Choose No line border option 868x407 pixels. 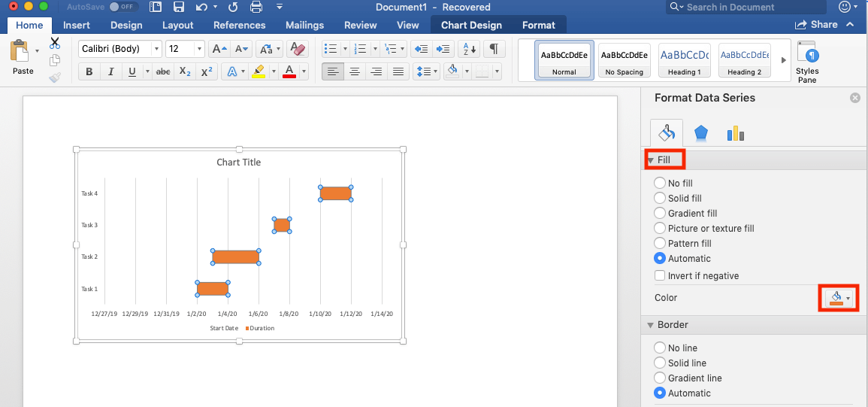660,348
